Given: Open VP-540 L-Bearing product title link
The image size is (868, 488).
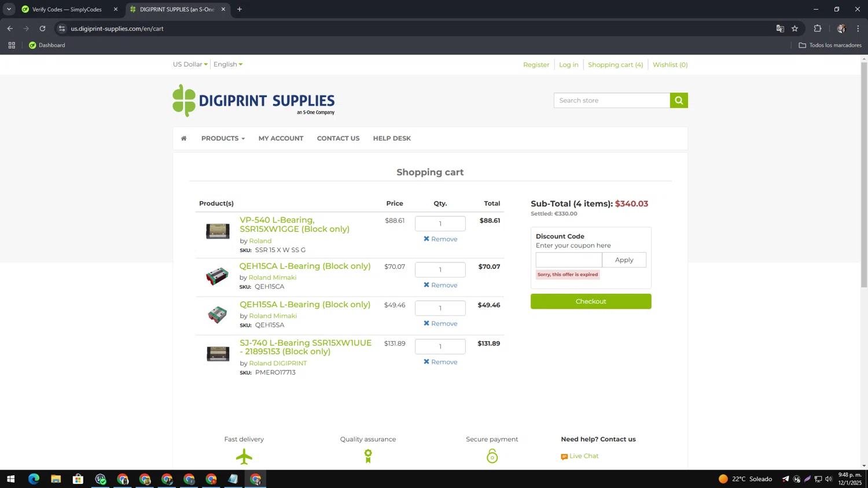Looking at the screenshot, I should 295,224.
